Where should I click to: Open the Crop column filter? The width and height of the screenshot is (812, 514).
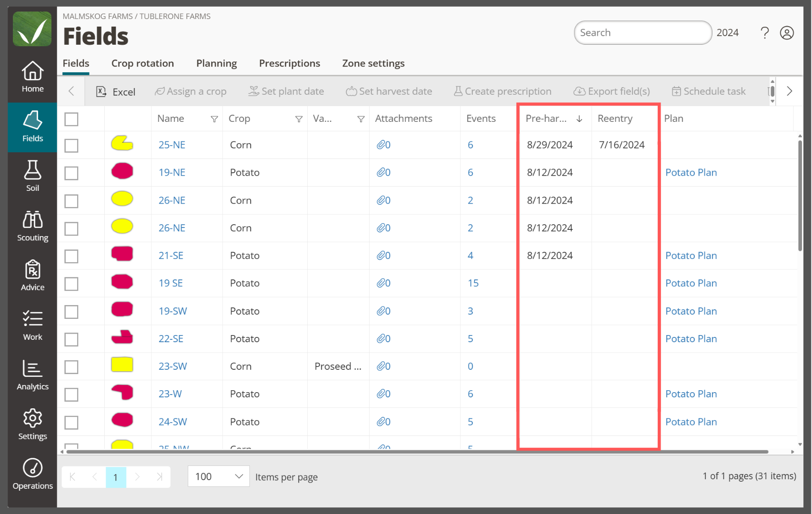click(x=299, y=119)
